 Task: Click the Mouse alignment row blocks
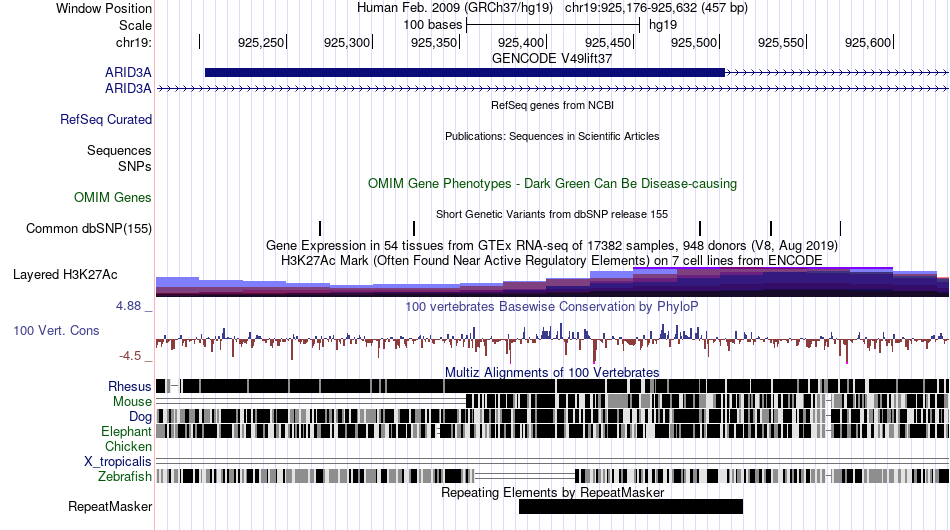553,401
